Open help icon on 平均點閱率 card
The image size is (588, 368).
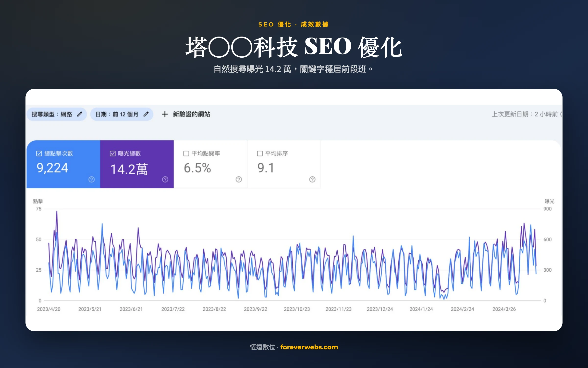pos(239,179)
